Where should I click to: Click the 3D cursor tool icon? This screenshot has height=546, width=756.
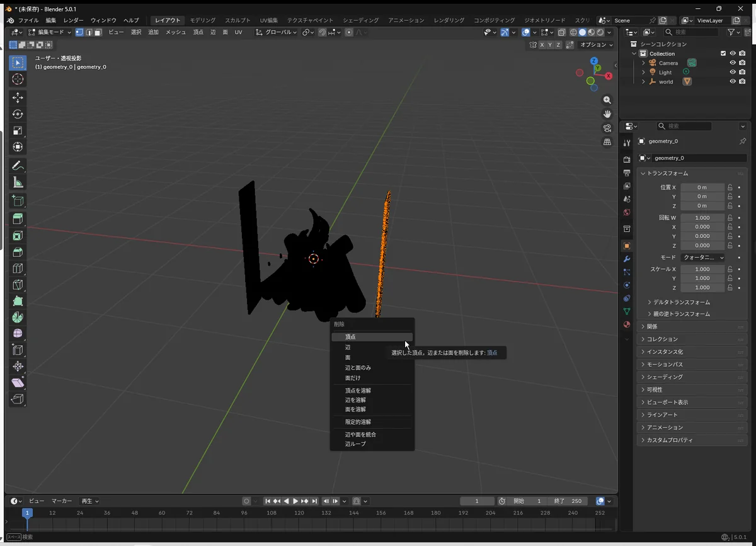point(18,79)
